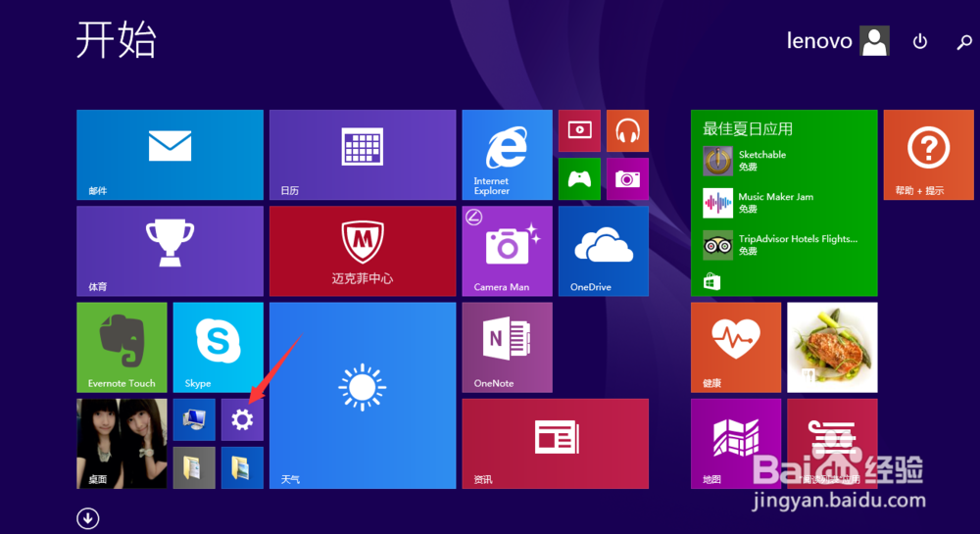980x534 pixels.
Task: Open the Reading List tile
Action: click(832, 444)
